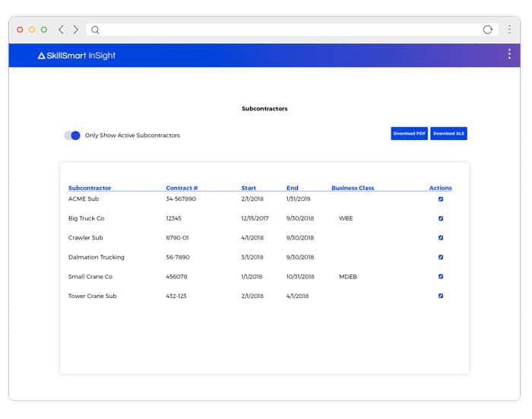The image size is (532, 419).
Task: Click the 12/15/2017 start date
Action: point(255,218)
